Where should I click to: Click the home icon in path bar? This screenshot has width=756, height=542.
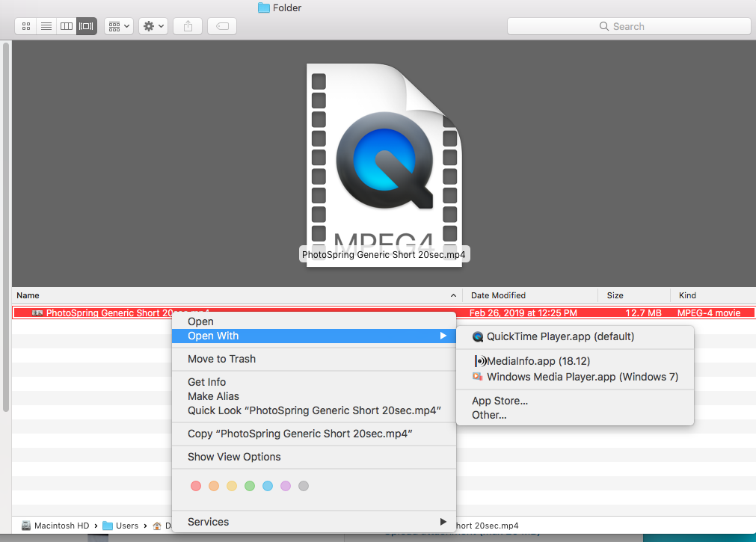[157, 526]
